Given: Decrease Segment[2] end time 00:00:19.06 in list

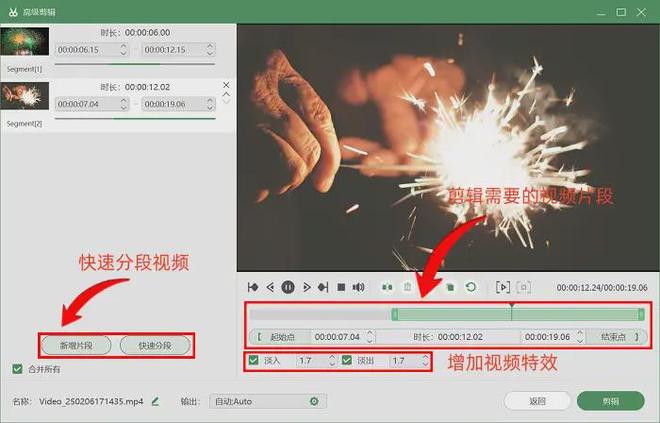Looking at the screenshot, I should click(210, 108).
